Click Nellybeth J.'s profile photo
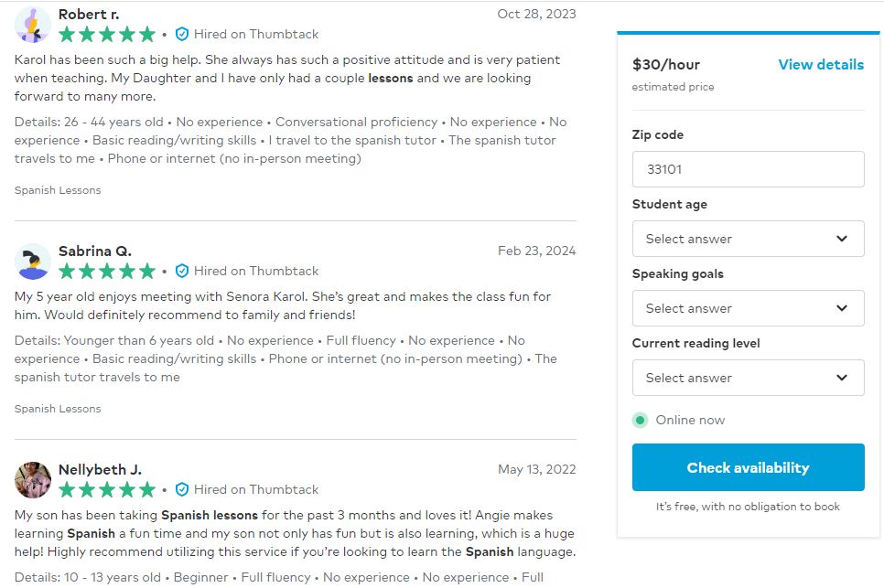The height and width of the screenshot is (588, 884). (33, 480)
